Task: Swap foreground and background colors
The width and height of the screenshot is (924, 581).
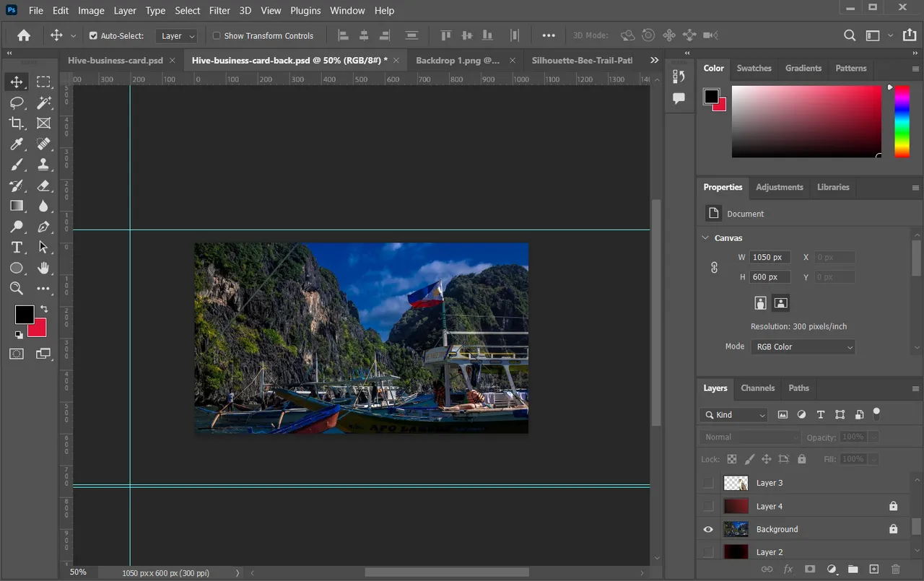Action: [x=43, y=309]
